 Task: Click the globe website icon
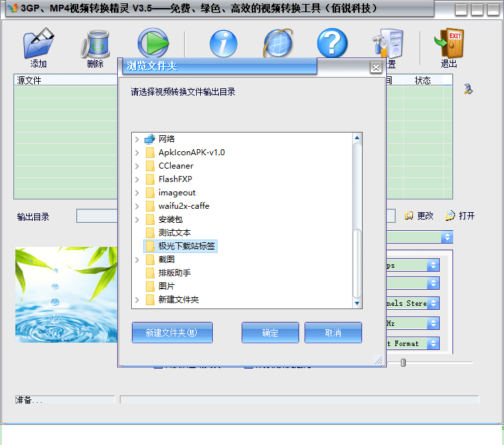pyautogui.click(x=278, y=44)
